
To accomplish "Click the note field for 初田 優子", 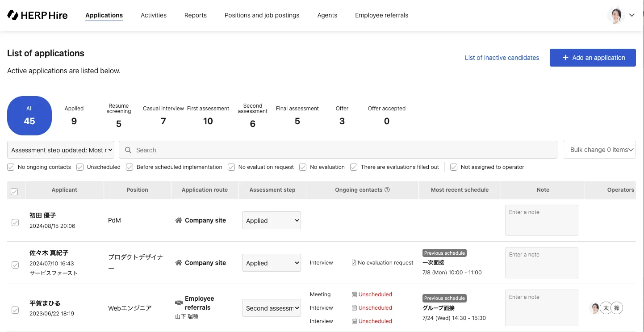I will point(541,220).
